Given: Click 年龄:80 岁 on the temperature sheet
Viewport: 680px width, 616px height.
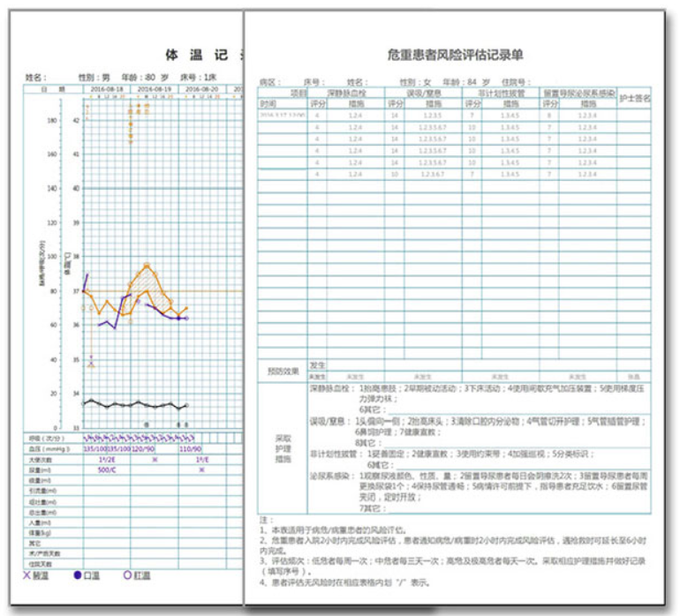Looking at the screenshot, I should coord(145,78).
